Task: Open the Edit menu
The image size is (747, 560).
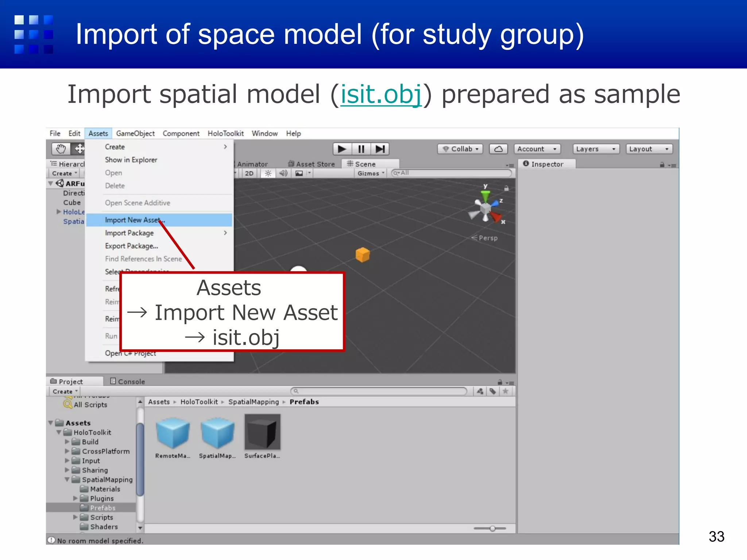Action: [74, 133]
